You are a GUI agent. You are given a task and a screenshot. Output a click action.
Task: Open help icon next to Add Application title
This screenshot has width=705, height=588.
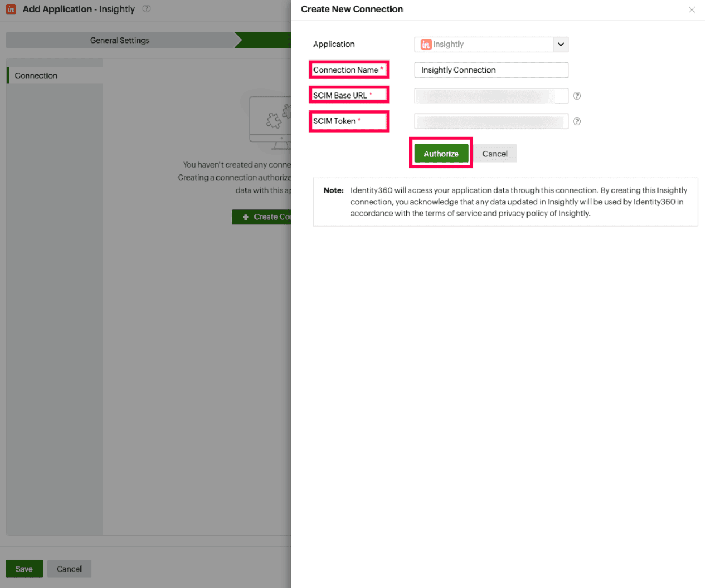point(146,9)
